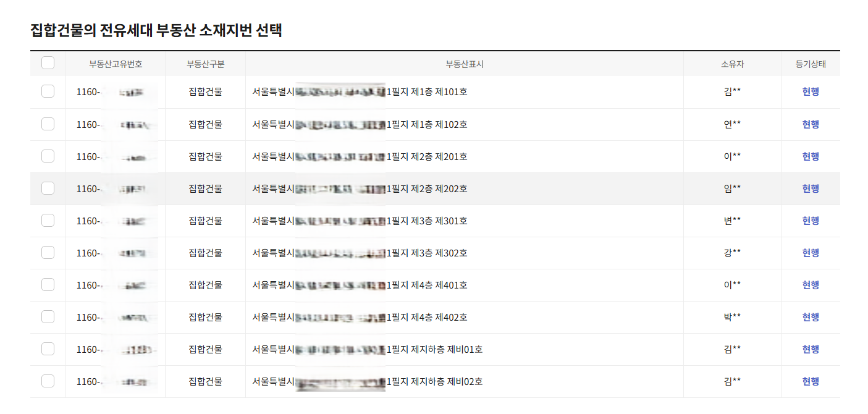
Task: Select the checkbox for unit 제102호
Action: coord(48,124)
